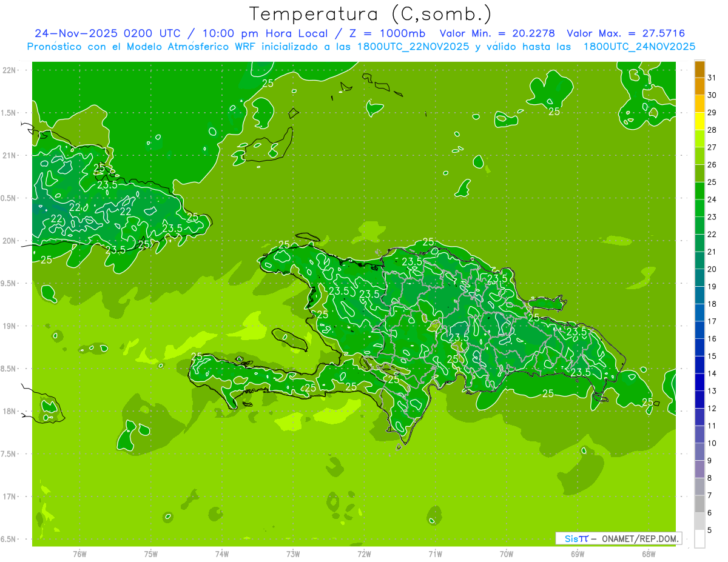Pick the blue colorbar segment between 16 and 17
This screenshot has height=562, width=728.
tap(699, 330)
